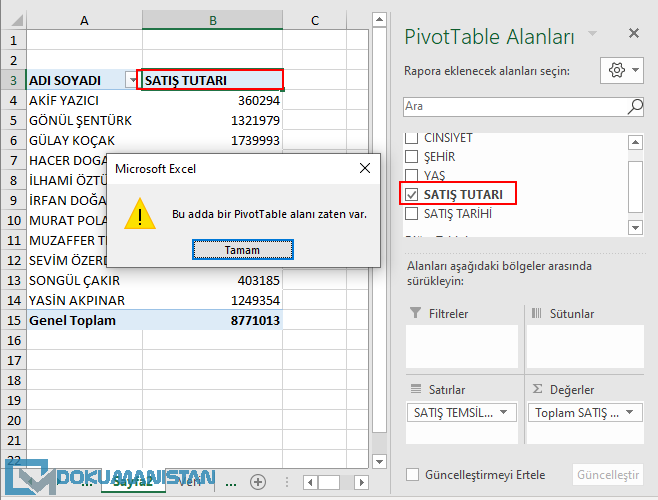Viewport: 658px width, 500px height.
Task: Select SATIŞ TUTARI header cell B3
Action: click(x=213, y=80)
